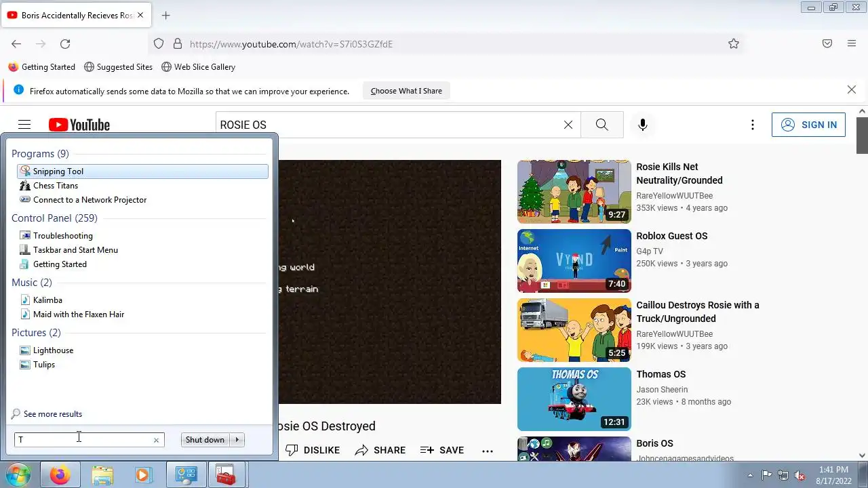Open a new browser tab
Screen dimensions: 868x488
165,15
